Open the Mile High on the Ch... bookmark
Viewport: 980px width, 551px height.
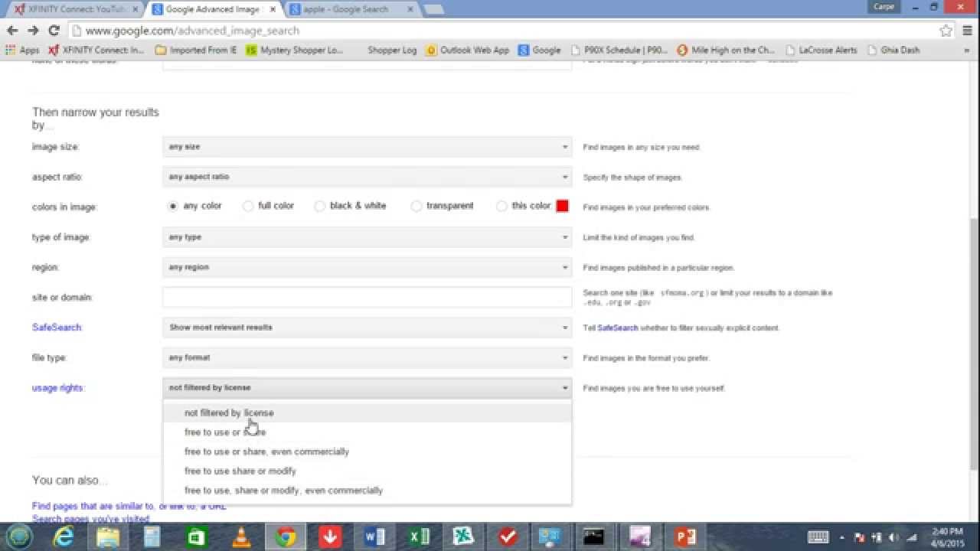(x=726, y=51)
